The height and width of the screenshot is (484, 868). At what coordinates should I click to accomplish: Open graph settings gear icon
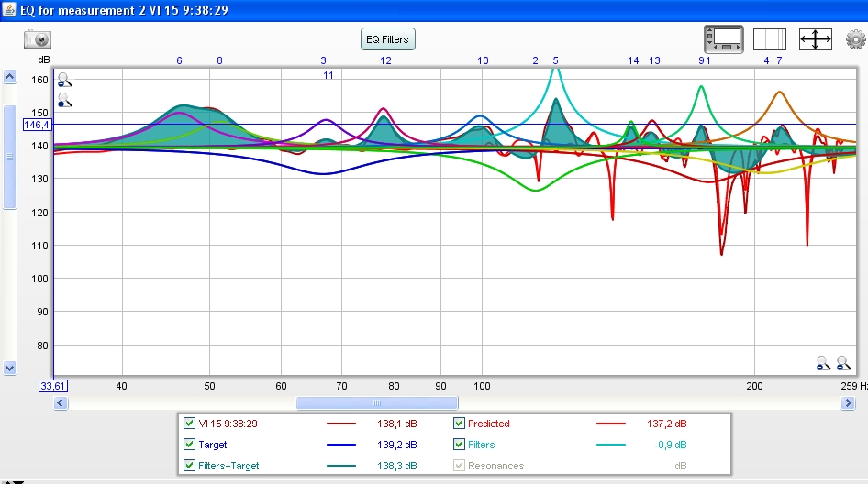855,39
